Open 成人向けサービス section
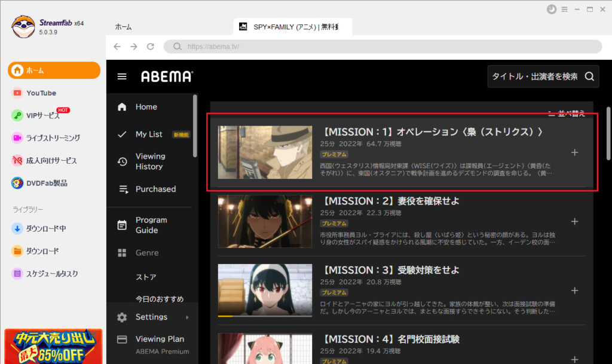The image size is (612, 364). [51, 160]
